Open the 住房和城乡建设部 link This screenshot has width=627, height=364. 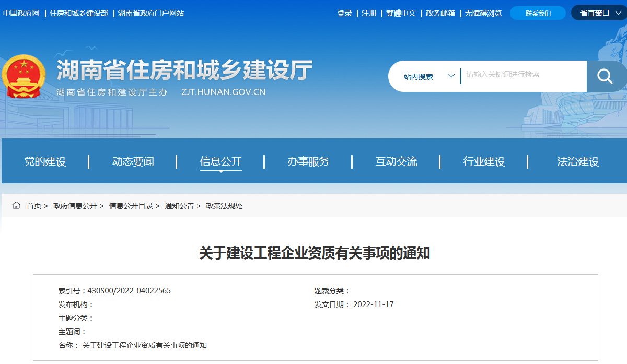tap(79, 13)
